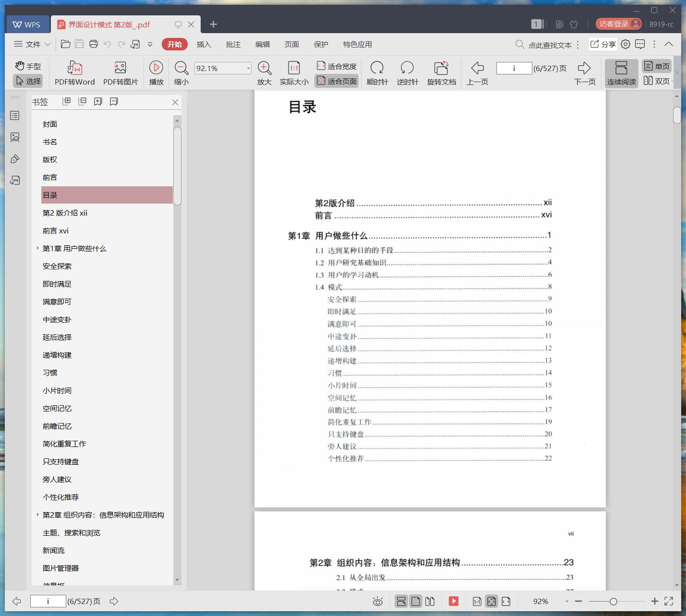The image size is (686, 616).
Task: Go to 空间记忆 bookmark
Action: [x=57, y=408]
